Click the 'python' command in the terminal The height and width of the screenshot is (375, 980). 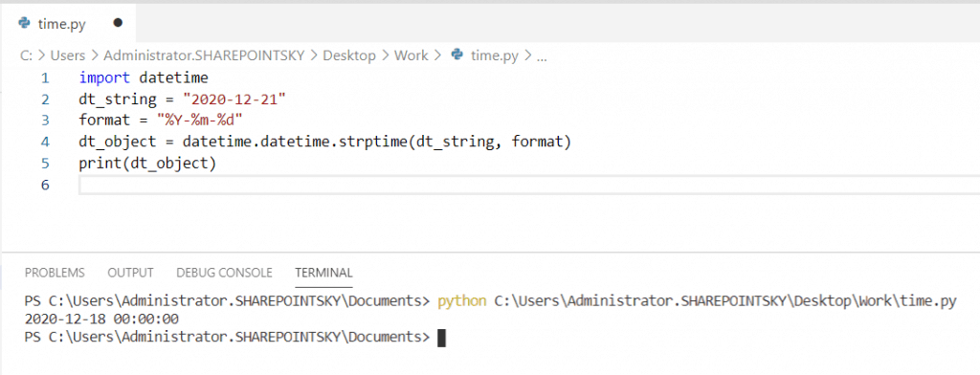click(x=462, y=301)
